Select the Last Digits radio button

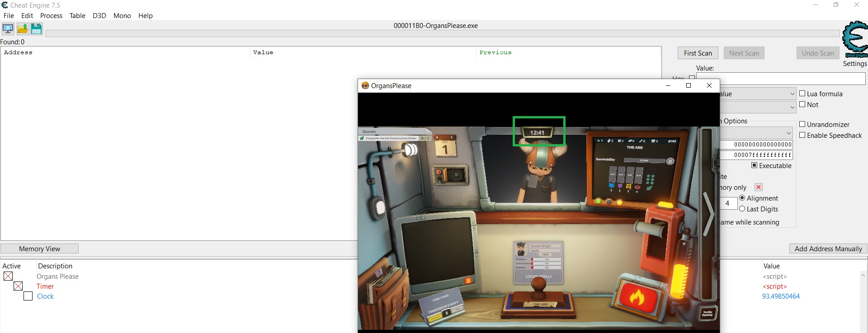coord(742,209)
